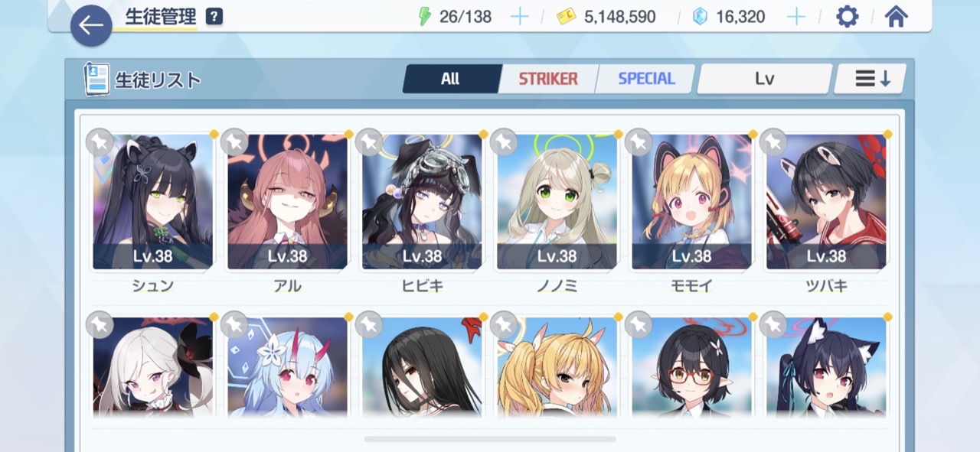The width and height of the screenshot is (980, 452).
Task: Toggle favorite pin on ツバキ
Action: tap(773, 142)
